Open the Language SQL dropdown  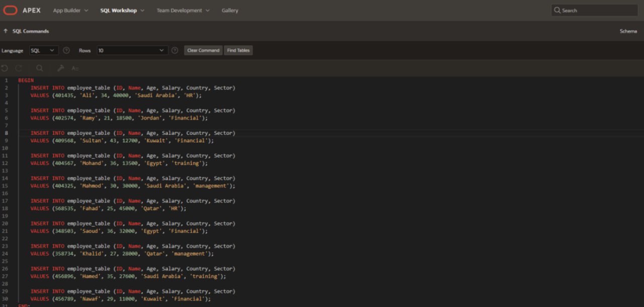click(x=44, y=50)
